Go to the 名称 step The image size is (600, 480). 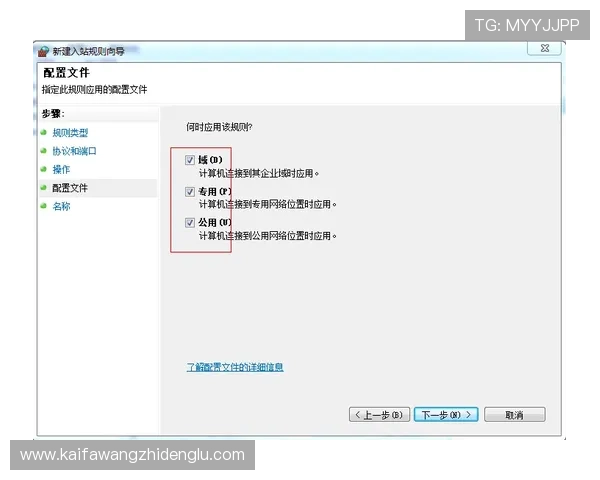[61, 206]
